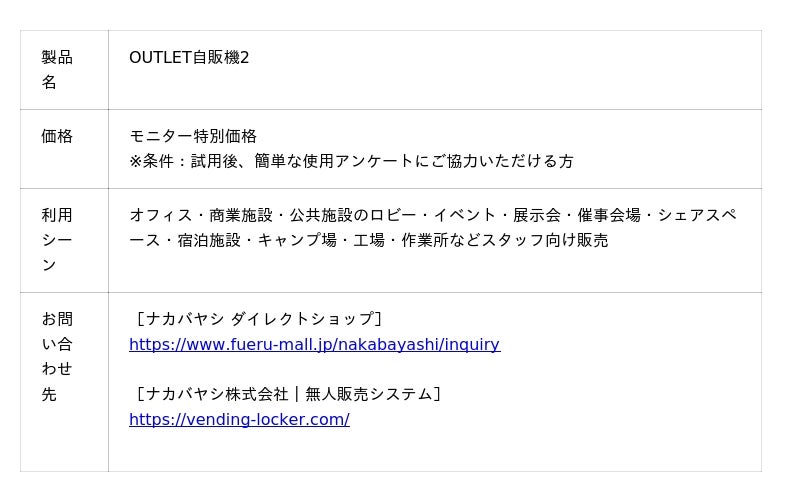Click the phrase 公共施設のロビー

point(353,215)
